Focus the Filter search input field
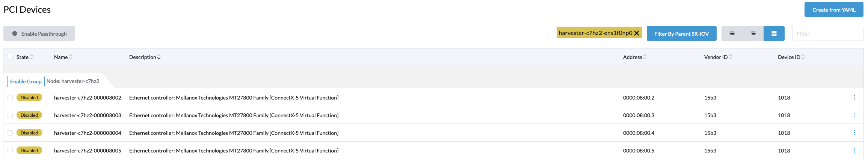 827,33
